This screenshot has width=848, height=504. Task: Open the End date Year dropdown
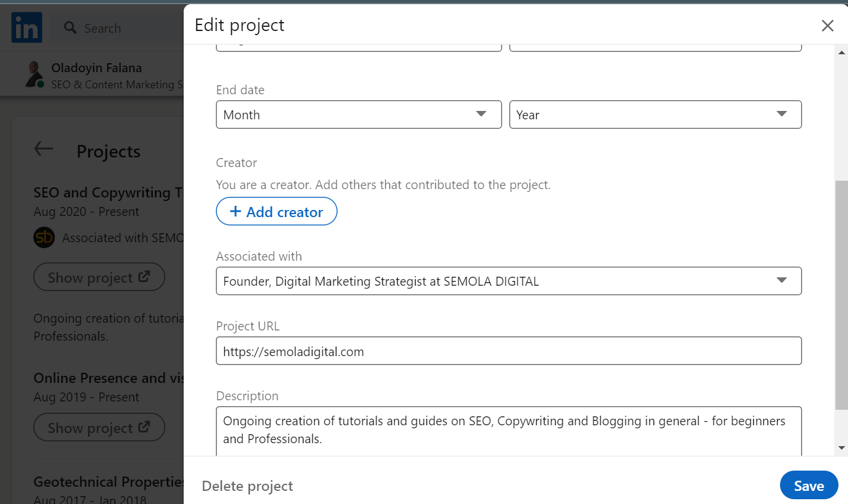coord(655,115)
